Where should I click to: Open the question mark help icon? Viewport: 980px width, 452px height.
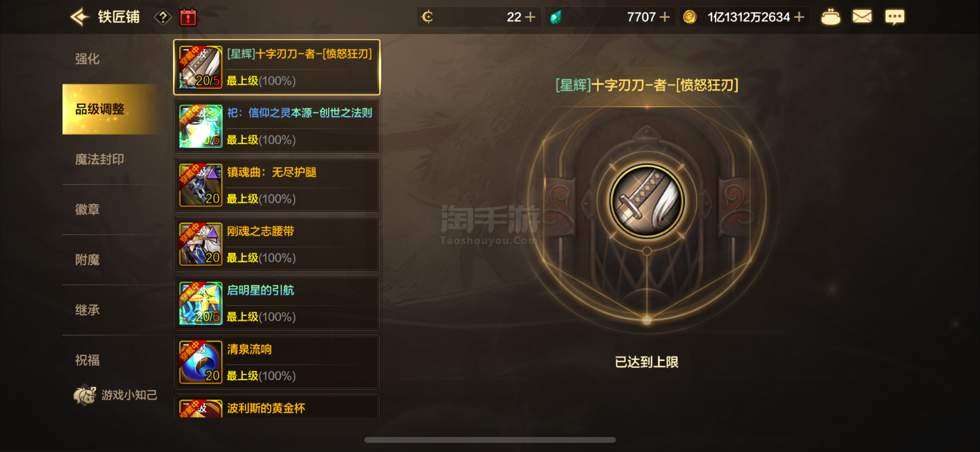(163, 17)
